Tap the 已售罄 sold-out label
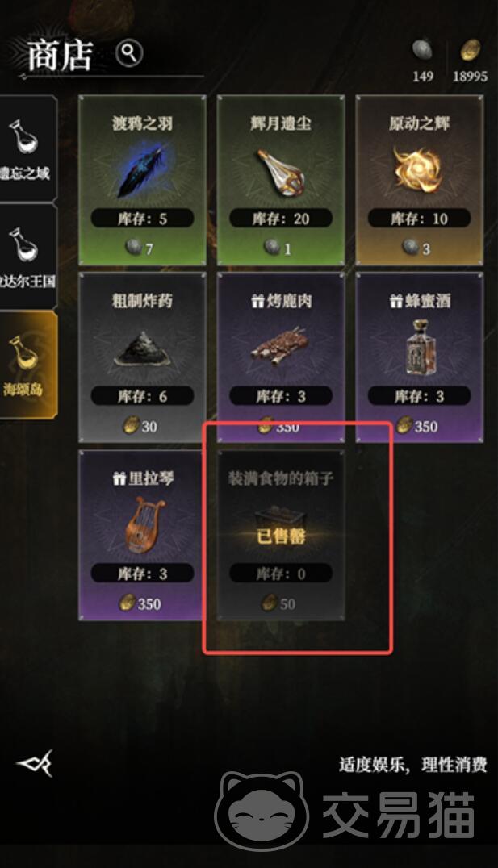Image resolution: width=498 pixels, height=868 pixels. 281,536
